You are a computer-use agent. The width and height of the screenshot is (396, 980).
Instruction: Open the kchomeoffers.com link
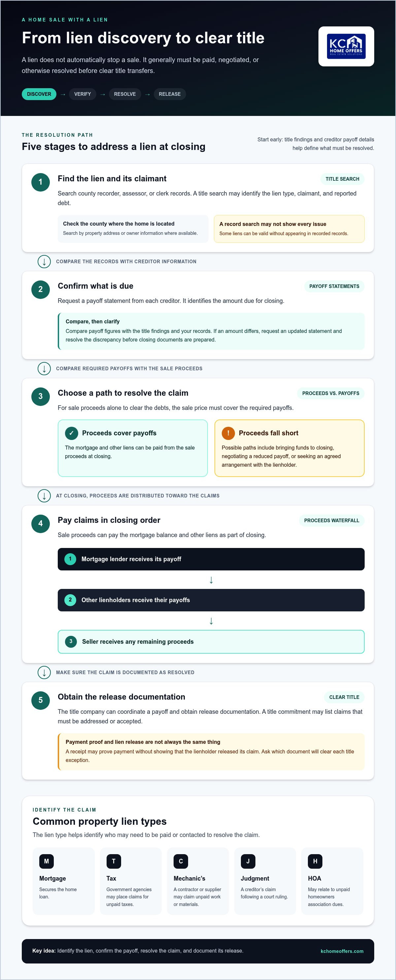click(x=342, y=951)
